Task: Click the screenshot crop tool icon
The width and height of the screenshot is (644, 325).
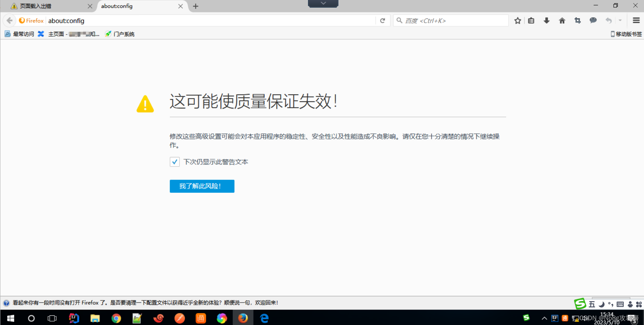Action: (577, 21)
